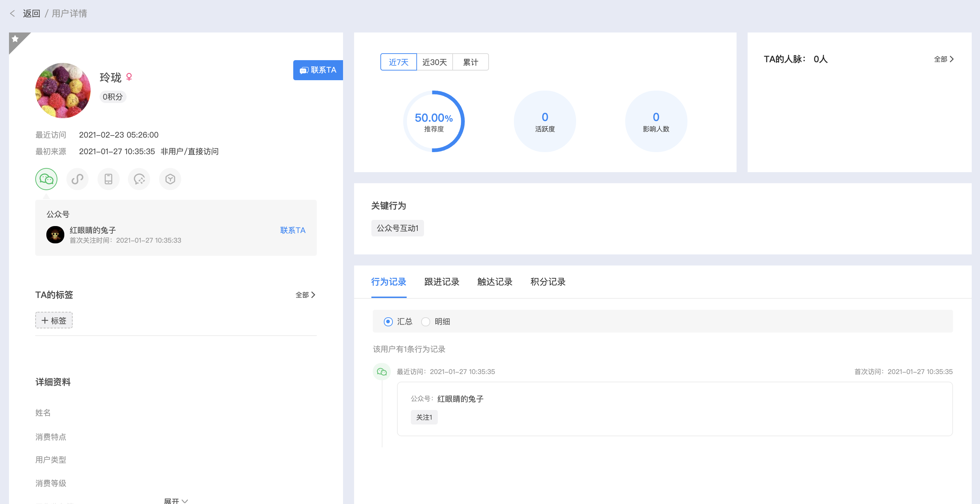The width and height of the screenshot is (980, 504).
Task: Click the 关注1 behavior tag
Action: point(424,417)
